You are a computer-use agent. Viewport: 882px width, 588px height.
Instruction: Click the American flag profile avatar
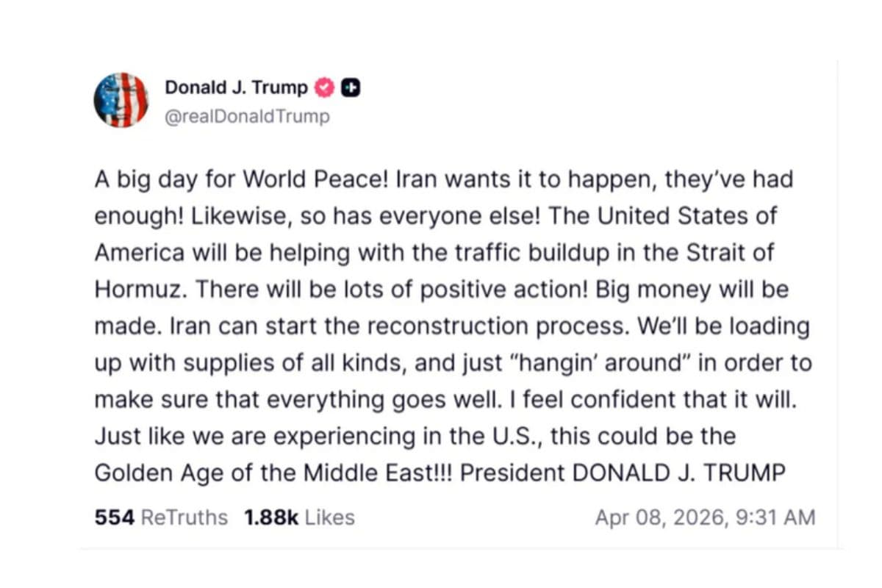point(121,100)
